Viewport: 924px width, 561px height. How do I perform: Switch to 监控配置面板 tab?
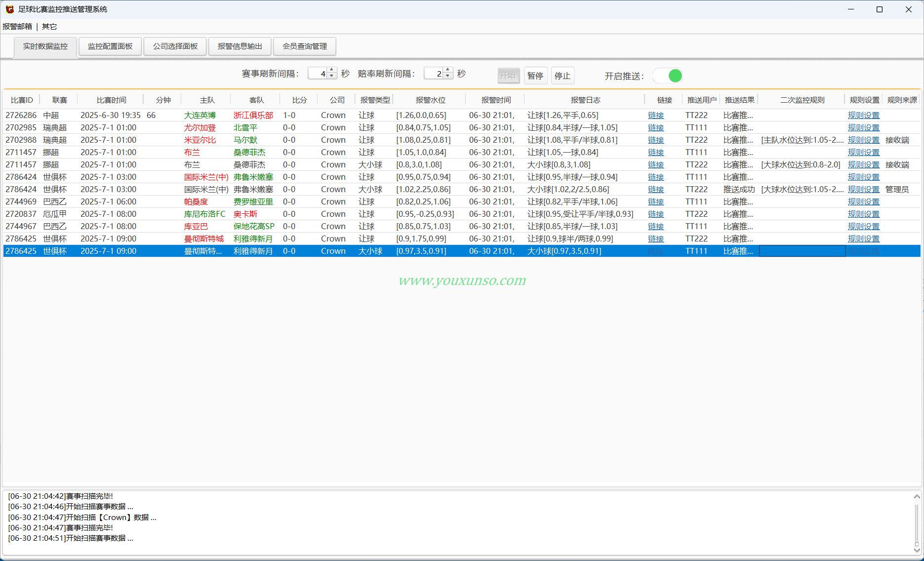(x=110, y=46)
